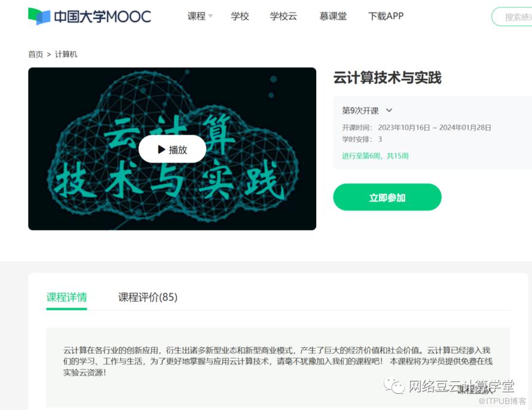Navigate to 首页 breadcrumb
The width and height of the screenshot is (532, 410).
click(36, 54)
